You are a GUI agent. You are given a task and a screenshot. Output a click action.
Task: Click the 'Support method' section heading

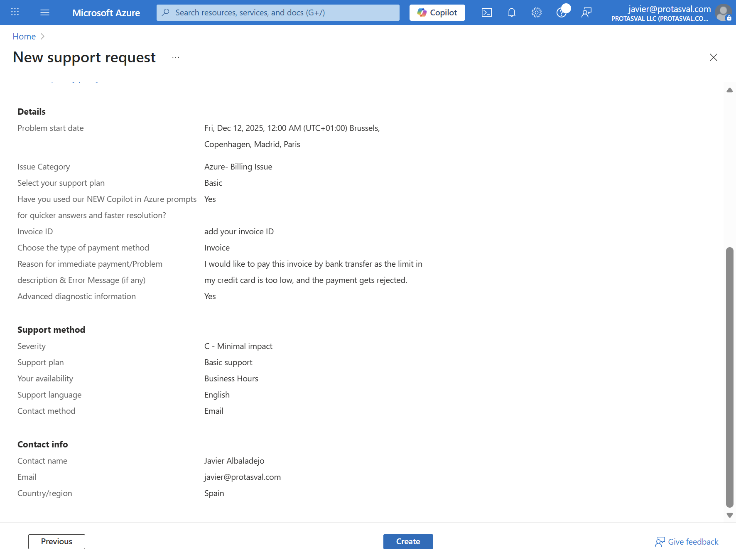pos(52,330)
